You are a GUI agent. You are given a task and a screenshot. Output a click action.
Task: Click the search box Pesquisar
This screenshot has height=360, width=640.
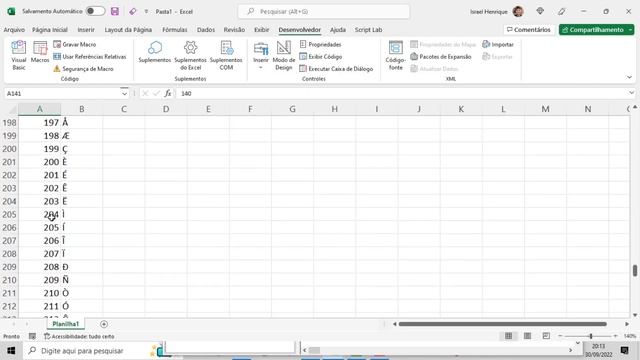pyautogui.click(x=324, y=11)
